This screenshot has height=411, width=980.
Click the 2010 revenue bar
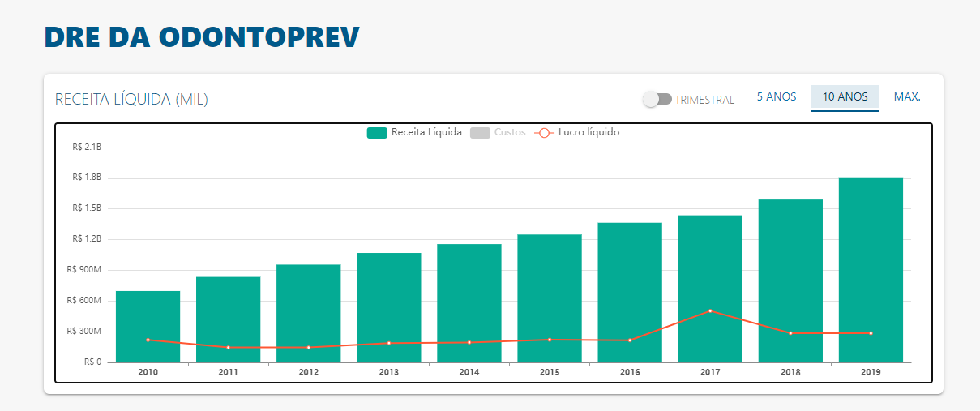pos(148,327)
